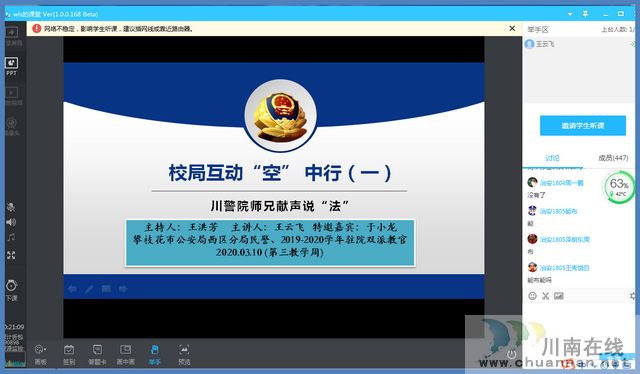The image size is (640, 374).
Task: Go to next slide with right arrow
Action: (x=123, y=289)
